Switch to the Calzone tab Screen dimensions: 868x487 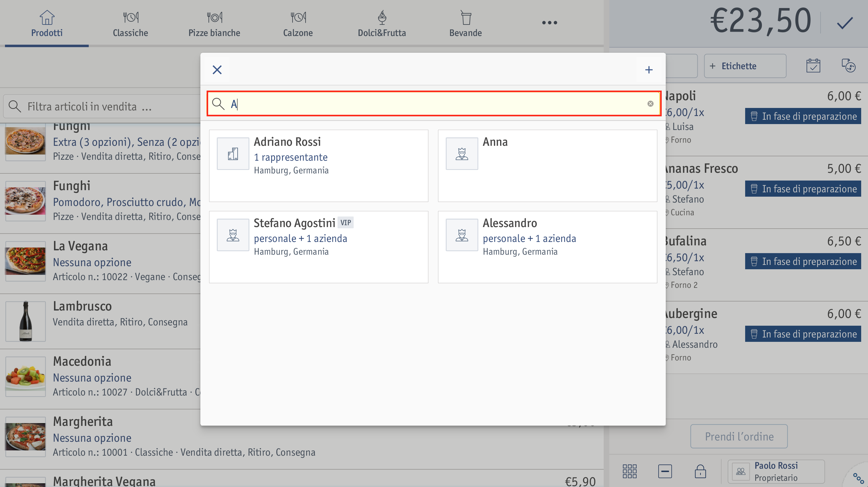pyautogui.click(x=298, y=24)
